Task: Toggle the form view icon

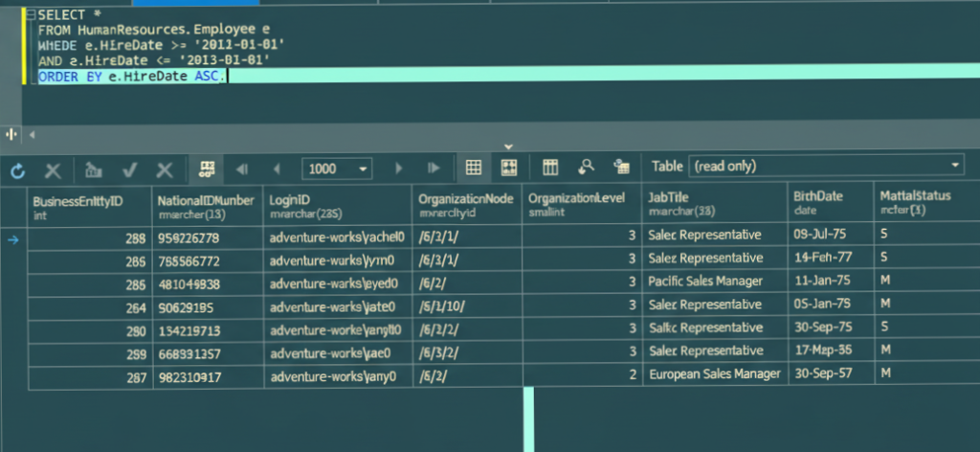Action: (x=508, y=169)
